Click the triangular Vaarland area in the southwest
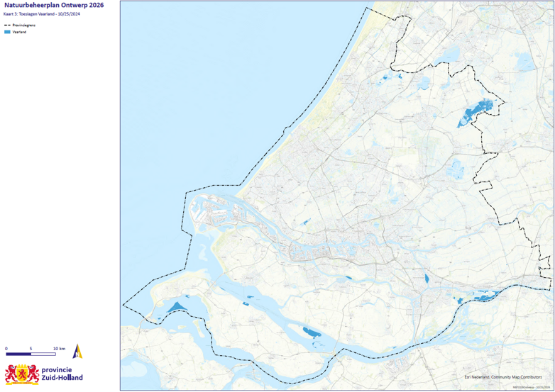Viewport: 555px width, 392px height. [x=176, y=307]
